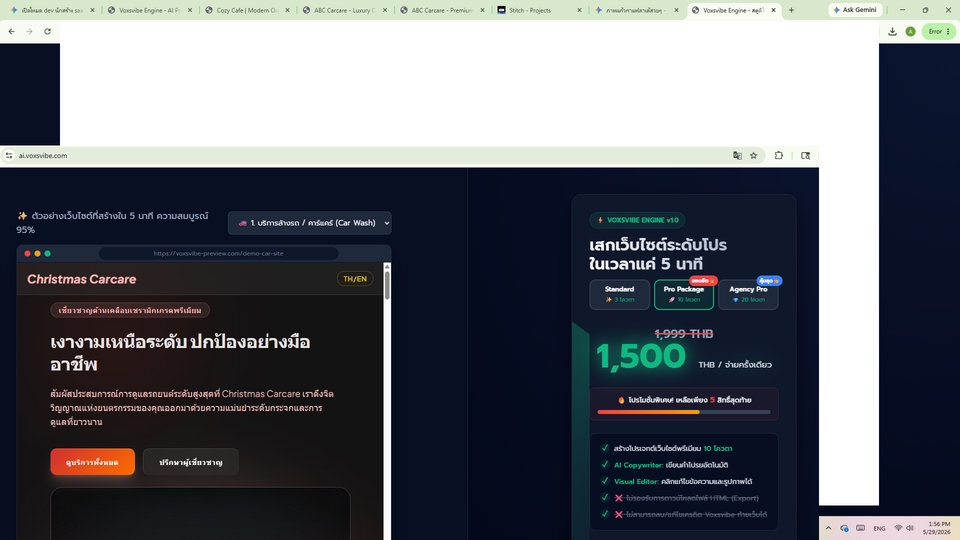Click the 1,500 price text

click(640, 356)
